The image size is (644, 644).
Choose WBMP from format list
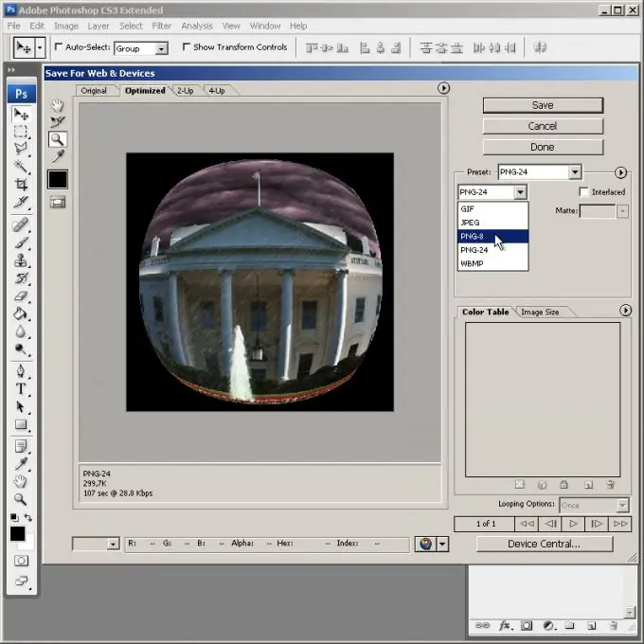492,263
